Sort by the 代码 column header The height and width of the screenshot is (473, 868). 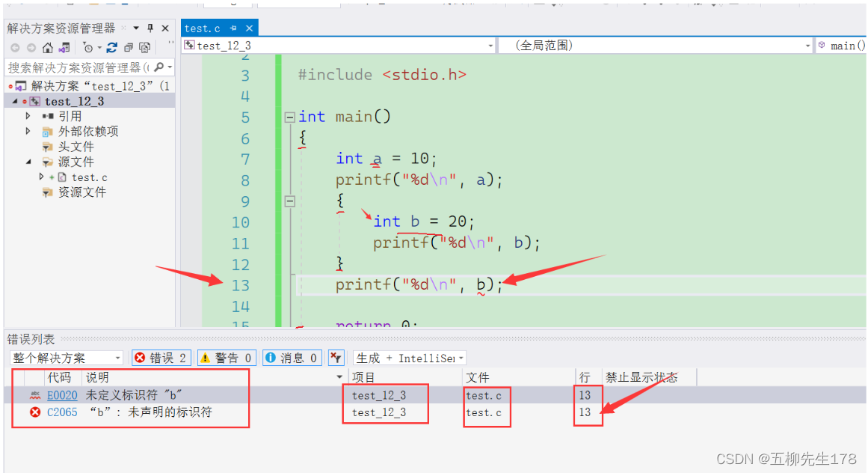pos(59,378)
